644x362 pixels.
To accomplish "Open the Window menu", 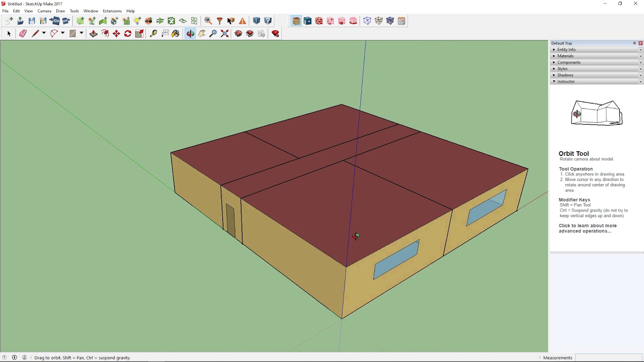I will click(x=91, y=11).
